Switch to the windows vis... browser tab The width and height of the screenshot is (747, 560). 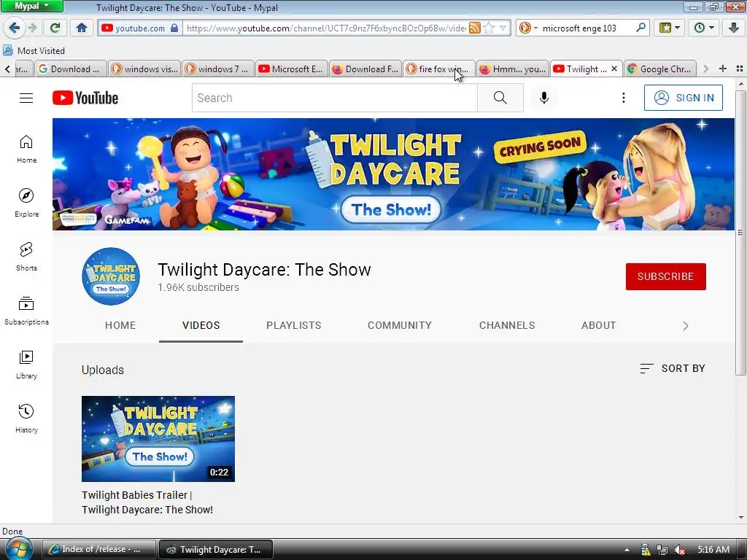coord(144,69)
